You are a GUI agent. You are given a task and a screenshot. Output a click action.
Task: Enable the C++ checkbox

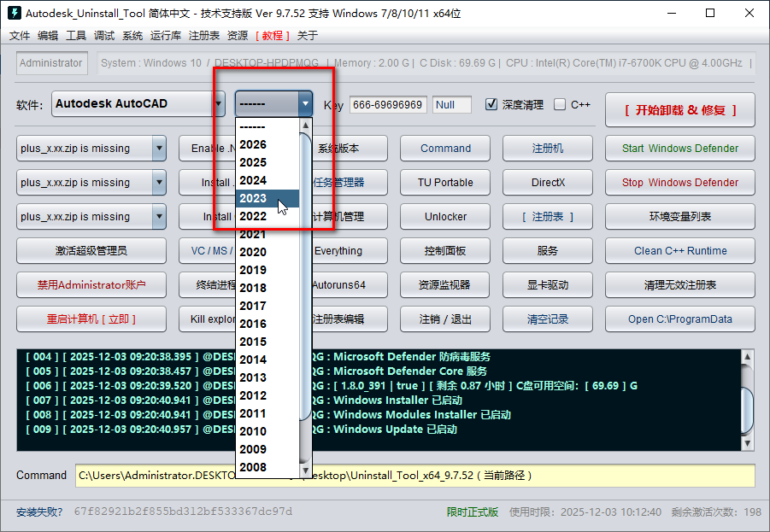point(559,104)
